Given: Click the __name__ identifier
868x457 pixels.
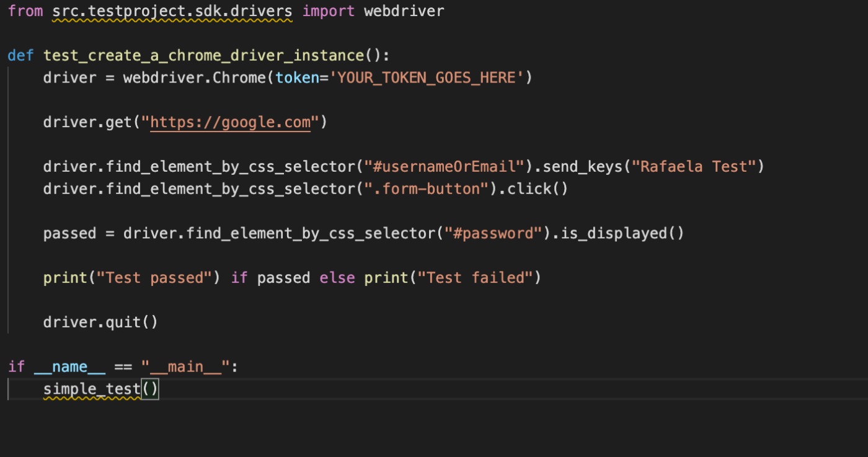Looking at the screenshot, I should (x=70, y=367).
